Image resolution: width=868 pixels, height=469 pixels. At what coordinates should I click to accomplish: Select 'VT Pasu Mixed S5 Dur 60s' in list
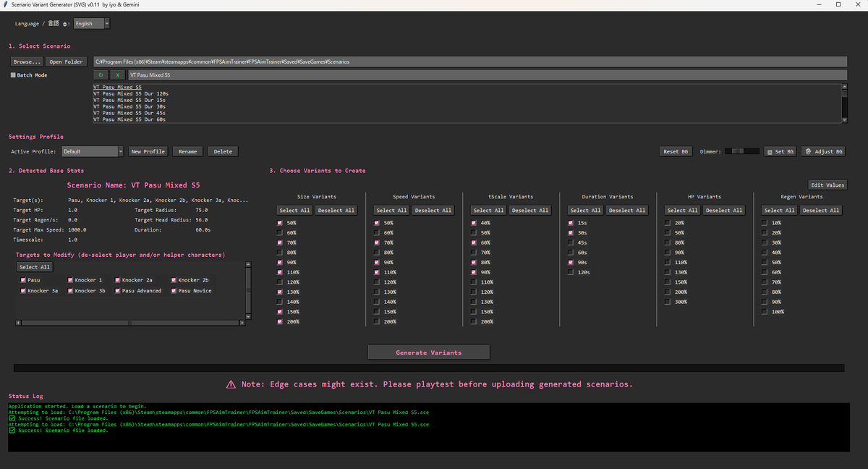pos(129,119)
